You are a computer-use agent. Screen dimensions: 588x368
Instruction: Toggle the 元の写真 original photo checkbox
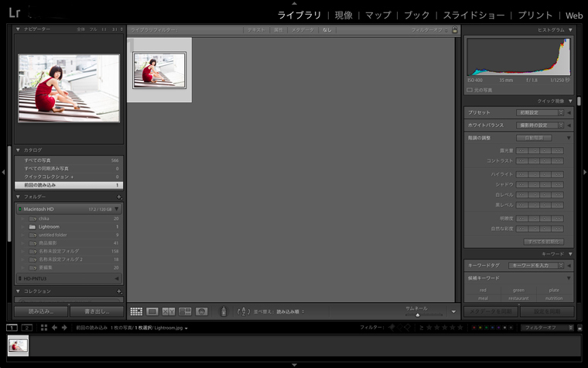470,90
